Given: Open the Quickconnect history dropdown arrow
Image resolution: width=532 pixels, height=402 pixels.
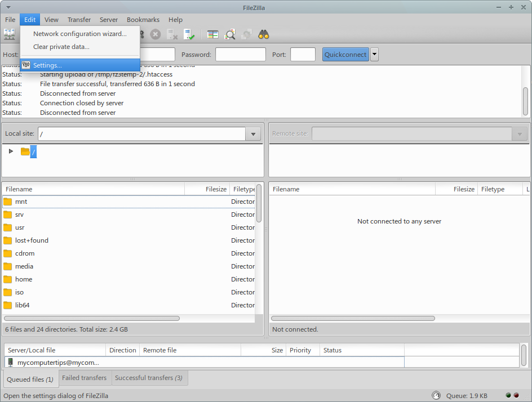Looking at the screenshot, I should coord(374,54).
